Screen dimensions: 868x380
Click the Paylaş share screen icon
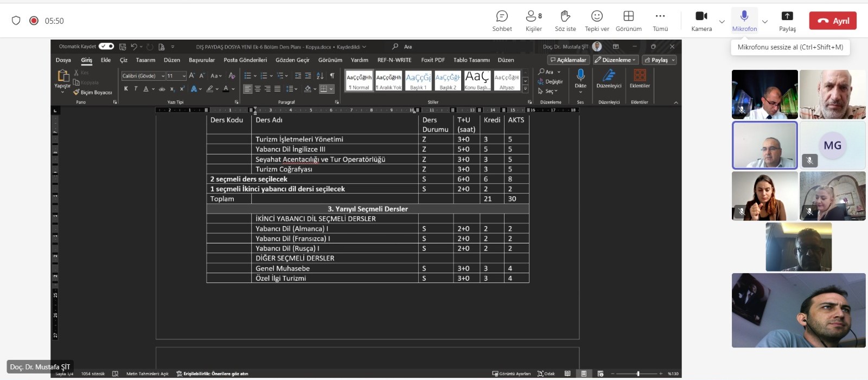tap(787, 16)
